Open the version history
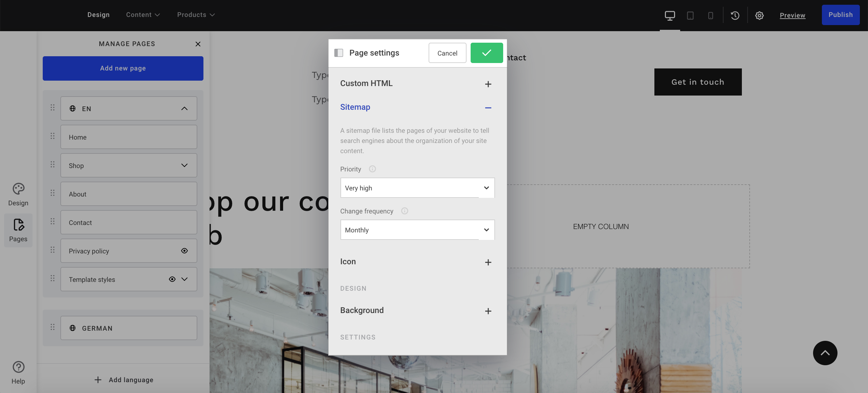This screenshot has height=393, width=868. (735, 15)
